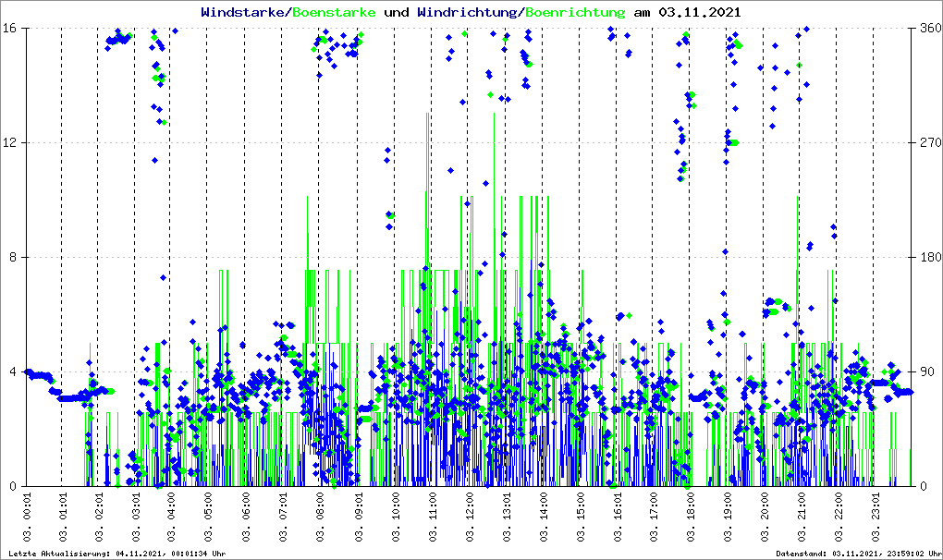943x560 pixels.
Task: Select the 21:00 time axis label
Action: [802, 517]
